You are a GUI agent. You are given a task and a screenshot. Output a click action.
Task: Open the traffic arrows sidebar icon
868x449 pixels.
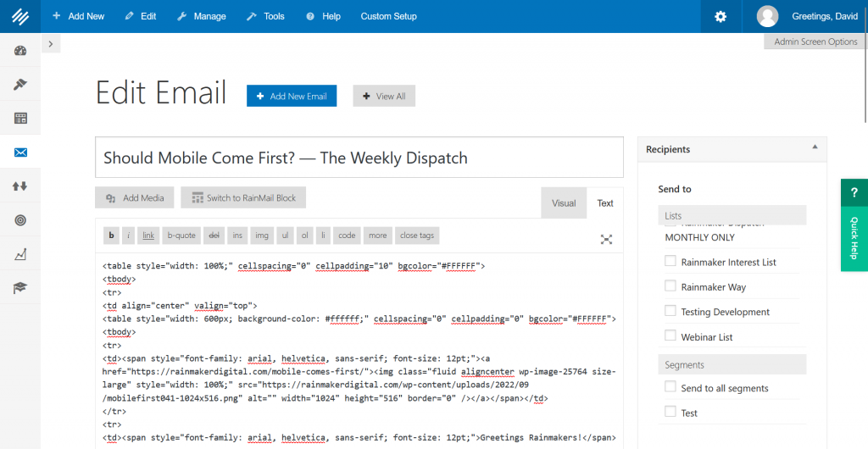pos(20,186)
